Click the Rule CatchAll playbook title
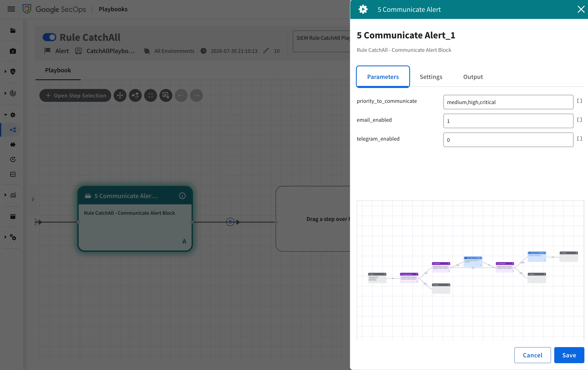The image size is (588, 370). (x=90, y=37)
